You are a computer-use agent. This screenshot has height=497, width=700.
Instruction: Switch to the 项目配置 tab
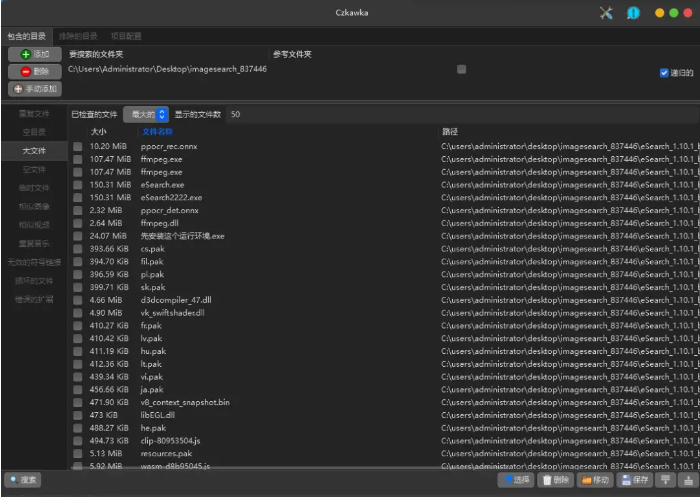pyautogui.click(x=126, y=36)
